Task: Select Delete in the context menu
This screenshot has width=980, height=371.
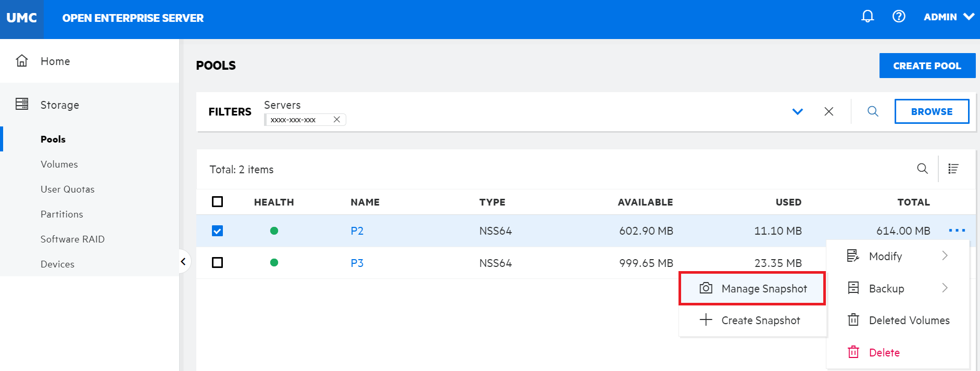Action: (884, 352)
